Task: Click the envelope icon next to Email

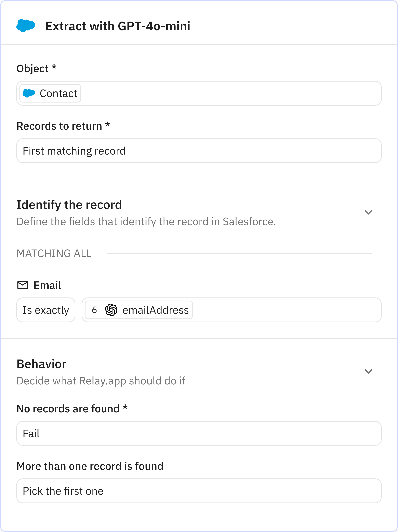Action: coord(22,285)
